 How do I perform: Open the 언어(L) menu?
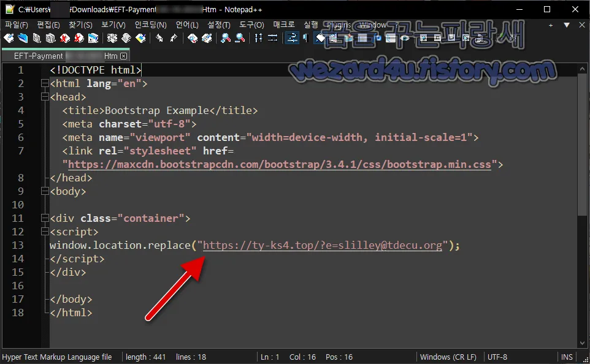coord(187,25)
